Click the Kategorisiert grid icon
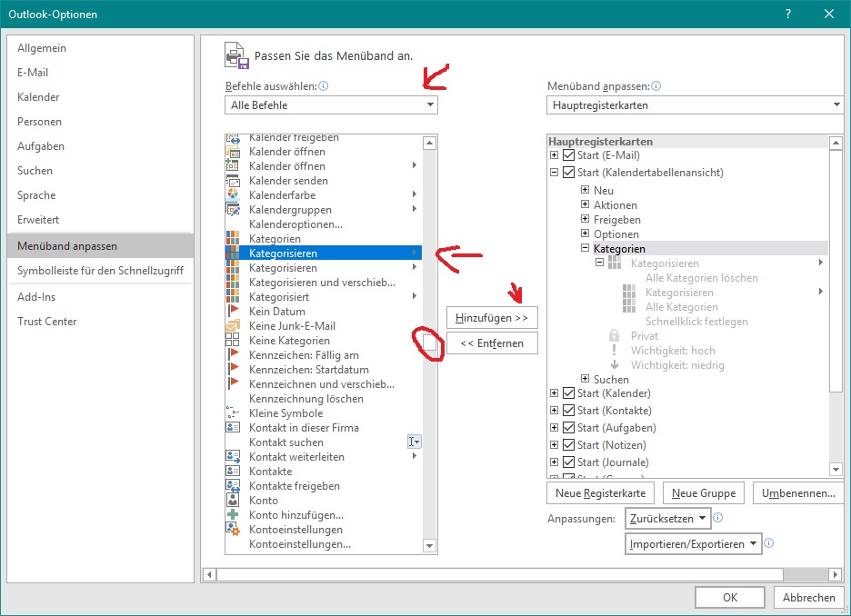Image resolution: width=851 pixels, height=616 pixels. click(232, 296)
